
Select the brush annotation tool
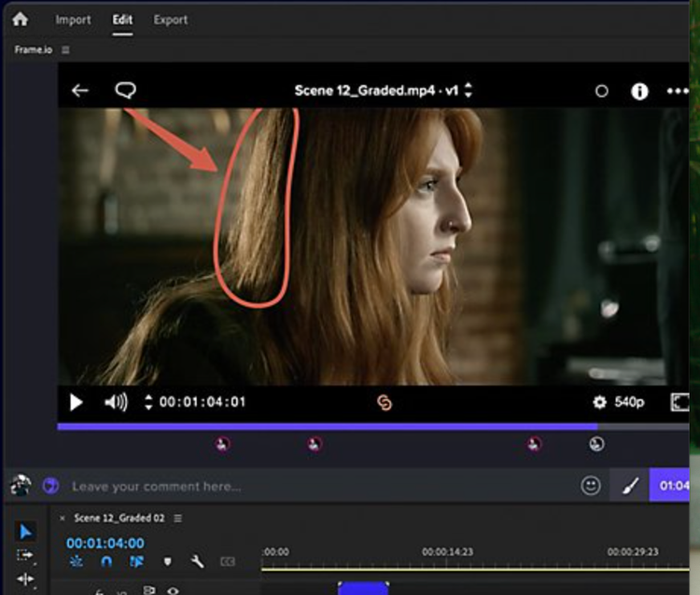click(630, 485)
